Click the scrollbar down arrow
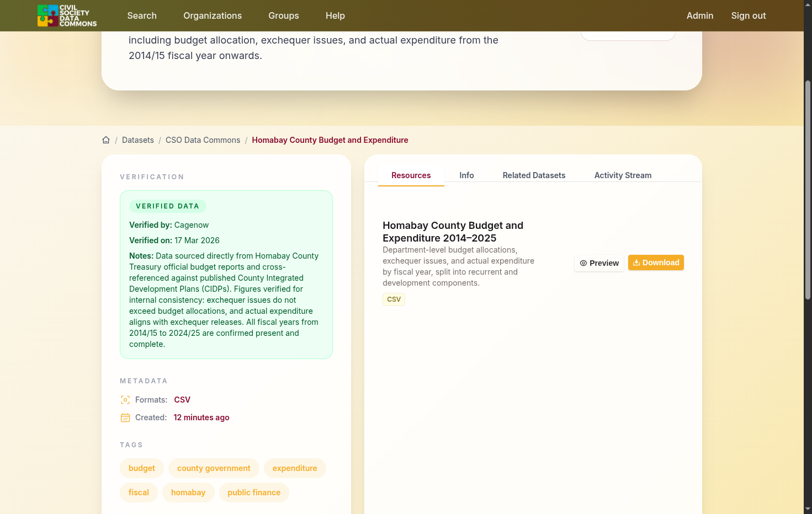Image resolution: width=812 pixels, height=514 pixels. coord(808,509)
